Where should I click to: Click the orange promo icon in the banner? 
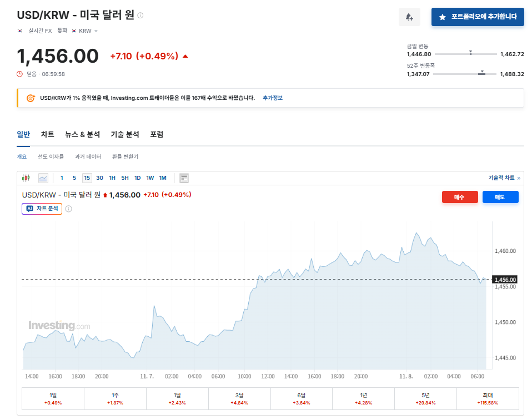click(31, 98)
